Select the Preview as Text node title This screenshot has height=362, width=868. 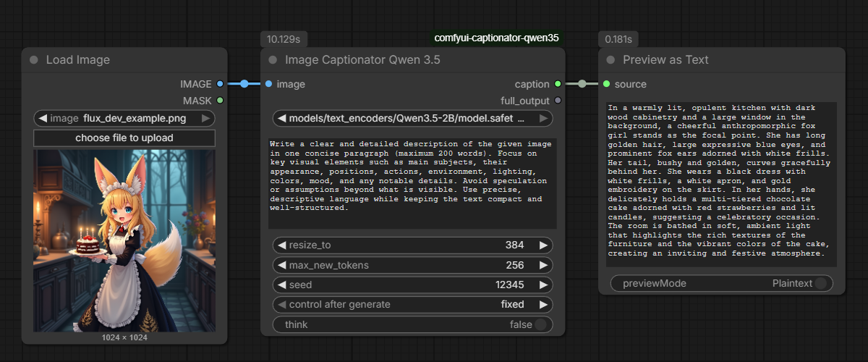[666, 60]
